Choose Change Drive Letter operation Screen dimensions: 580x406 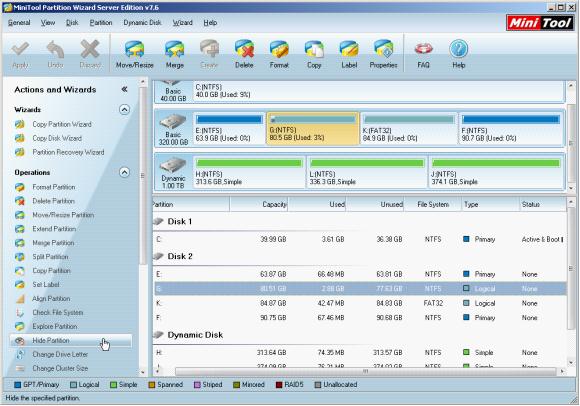(x=60, y=354)
